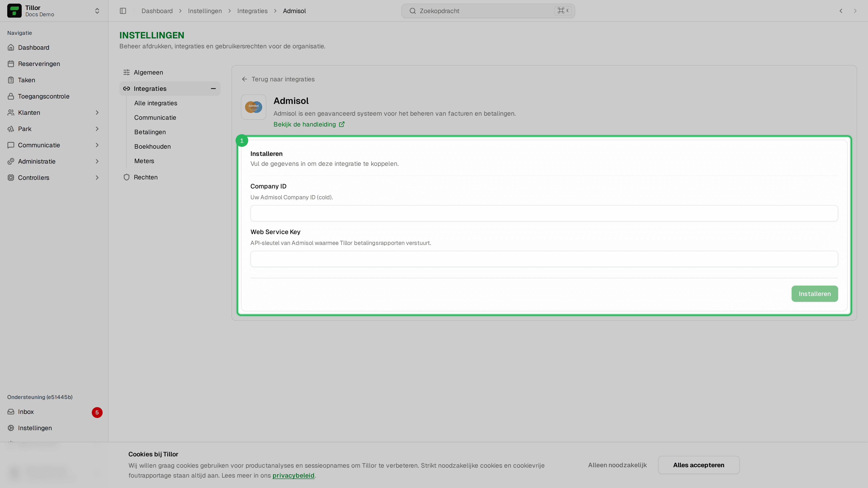The image size is (868, 488).
Task: Select Communicatie under Integraties
Action: click(x=155, y=117)
